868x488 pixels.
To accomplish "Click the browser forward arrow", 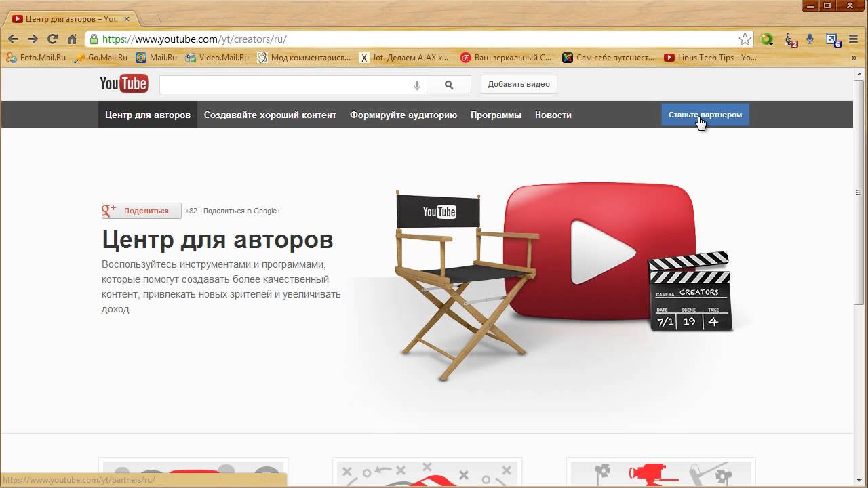I will pos(33,39).
